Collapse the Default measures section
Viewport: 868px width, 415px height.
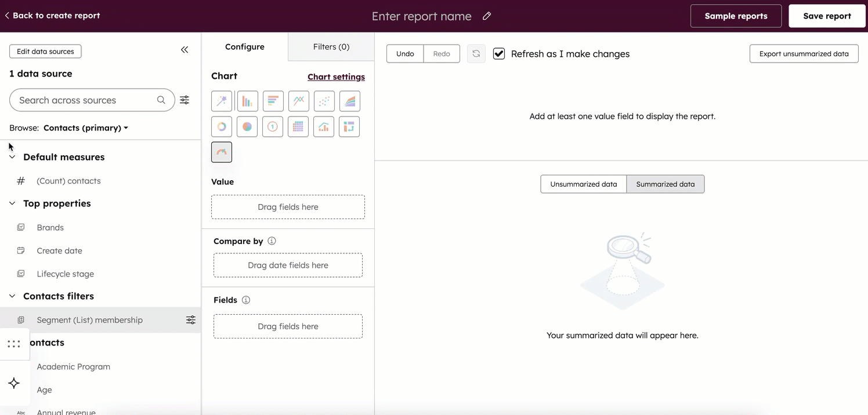(12, 157)
